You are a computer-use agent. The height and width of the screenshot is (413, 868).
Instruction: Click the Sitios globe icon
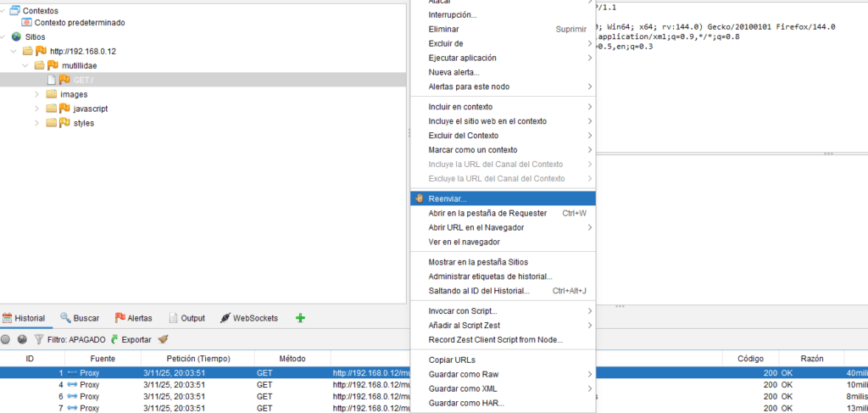[x=16, y=37]
